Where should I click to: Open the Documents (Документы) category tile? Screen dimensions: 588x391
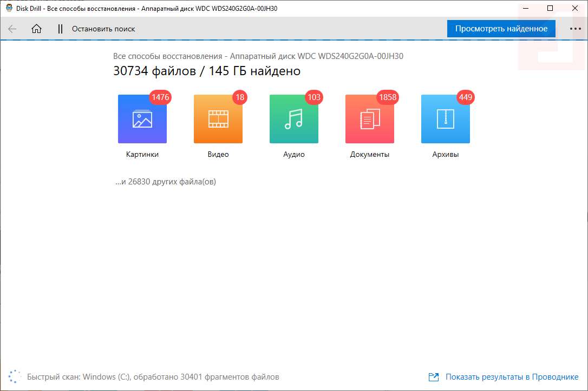[x=369, y=119]
